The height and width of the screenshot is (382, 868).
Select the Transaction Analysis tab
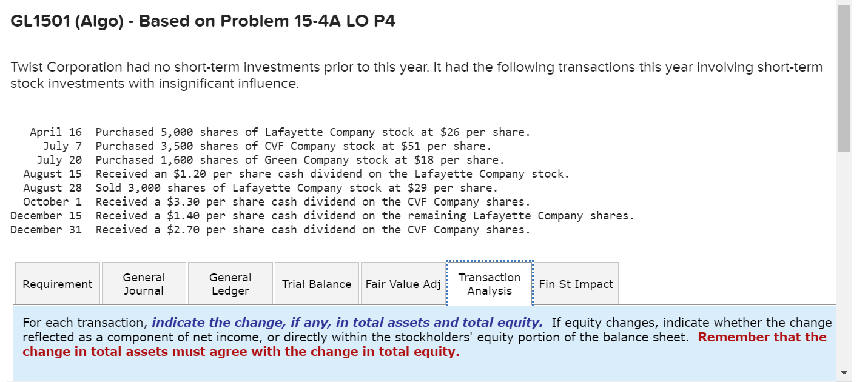click(x=489, y=283)
